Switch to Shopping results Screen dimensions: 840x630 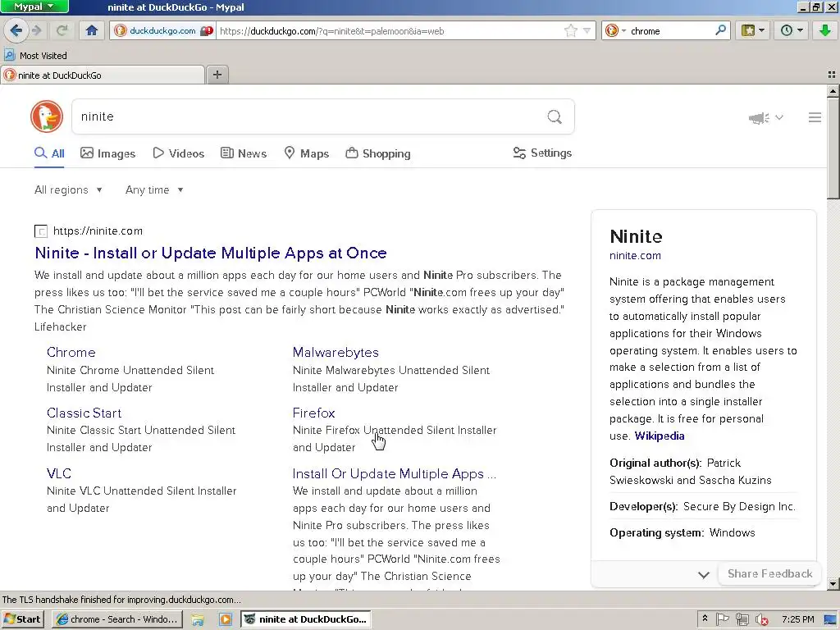tap(377, 153)
